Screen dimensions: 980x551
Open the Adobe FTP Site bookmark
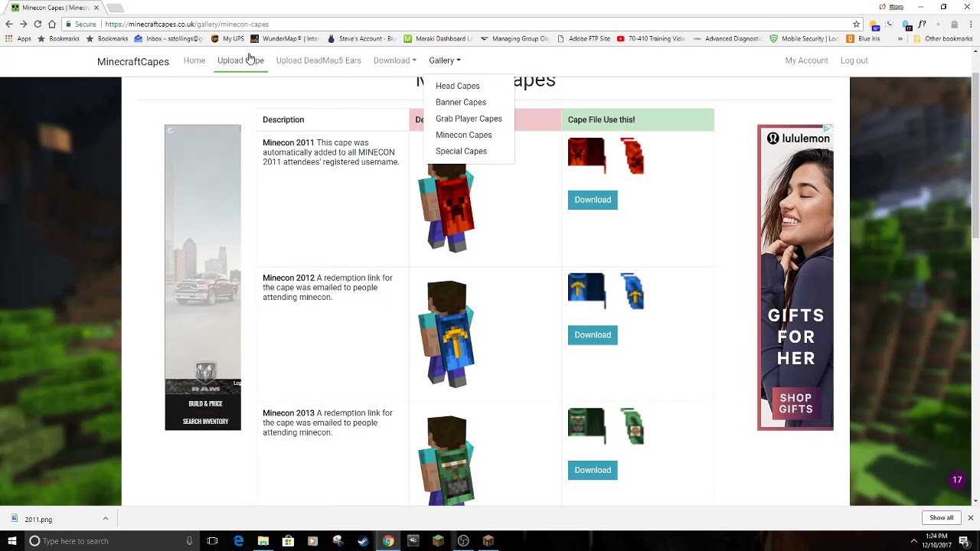click(583, 38)
